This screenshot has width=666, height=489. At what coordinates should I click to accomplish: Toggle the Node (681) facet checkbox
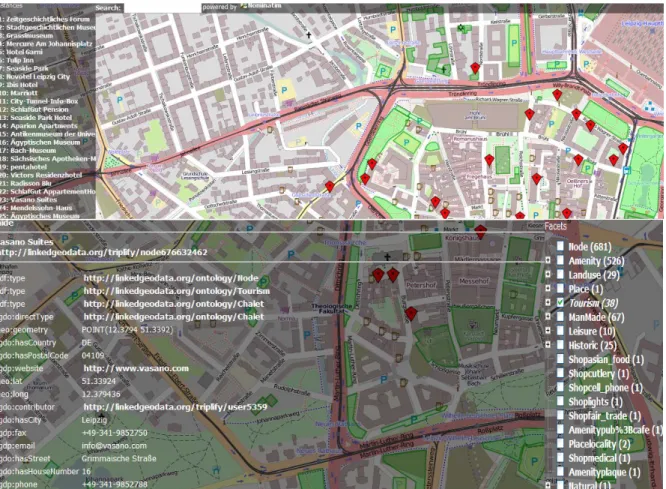(560, 246)
